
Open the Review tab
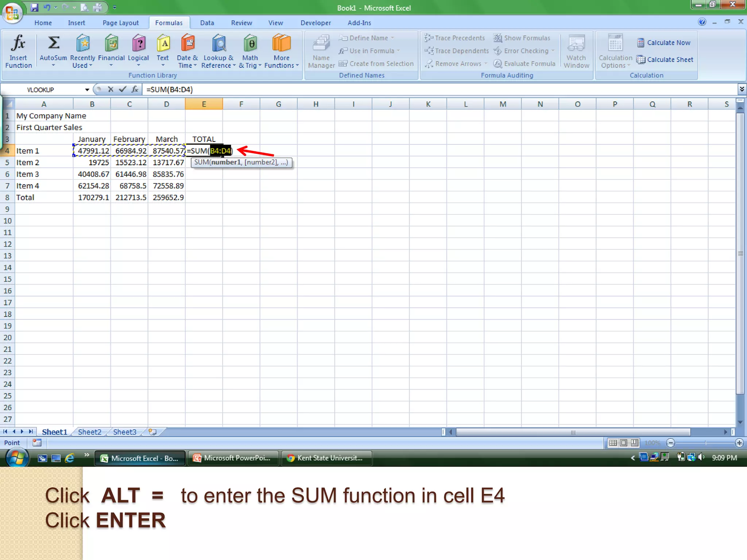tap(241, 23)
